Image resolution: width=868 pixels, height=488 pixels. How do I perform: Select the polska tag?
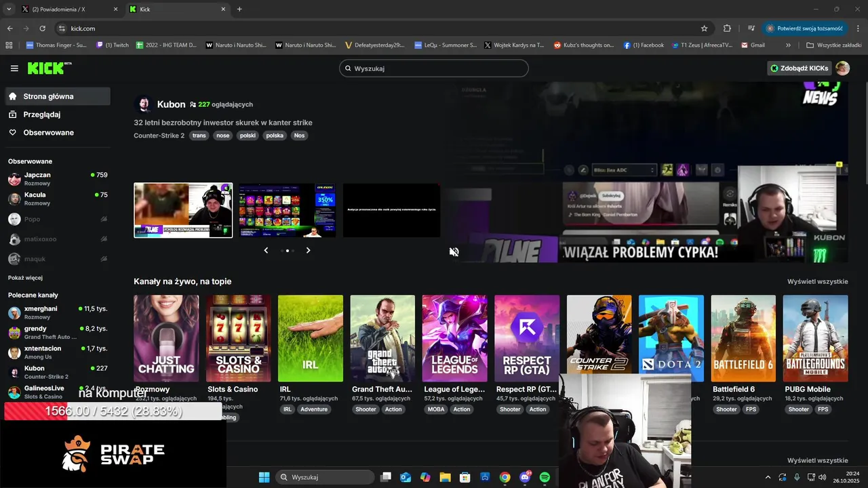pos(275,136)
